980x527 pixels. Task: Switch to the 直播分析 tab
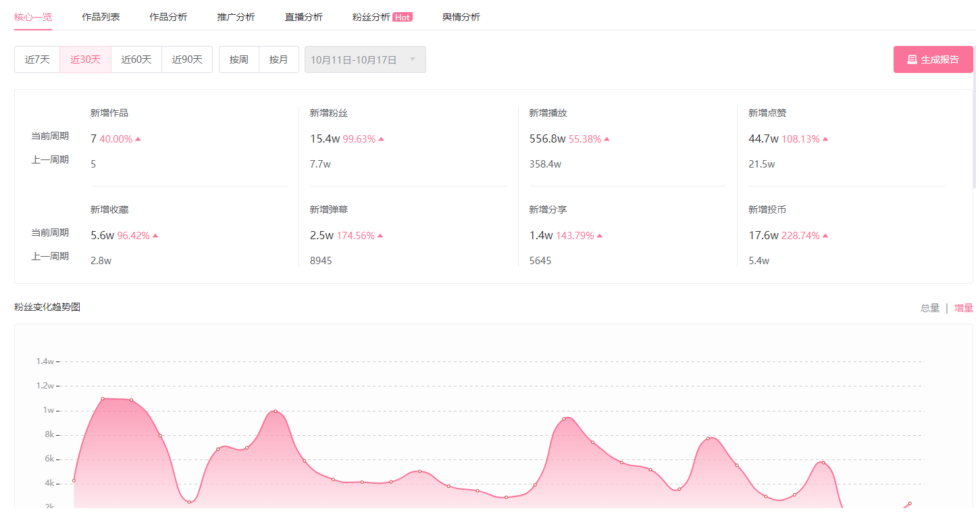304,17
